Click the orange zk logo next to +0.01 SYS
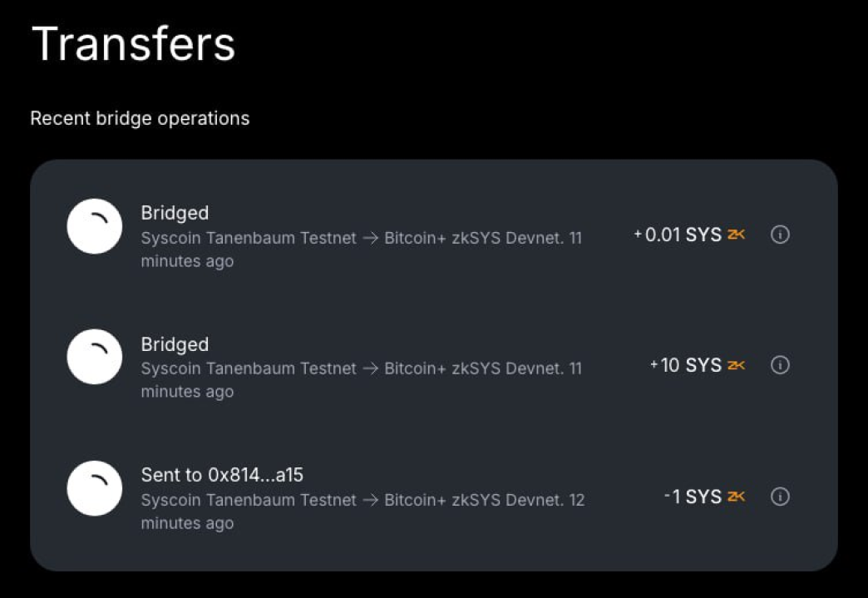This screenshot has height=598, width=868. tap(736, 235)
